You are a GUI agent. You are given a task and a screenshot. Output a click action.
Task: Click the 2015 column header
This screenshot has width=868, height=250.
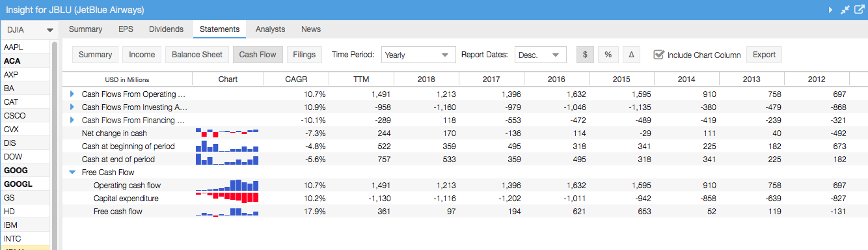pyautogui.click(x=621, y=79)
